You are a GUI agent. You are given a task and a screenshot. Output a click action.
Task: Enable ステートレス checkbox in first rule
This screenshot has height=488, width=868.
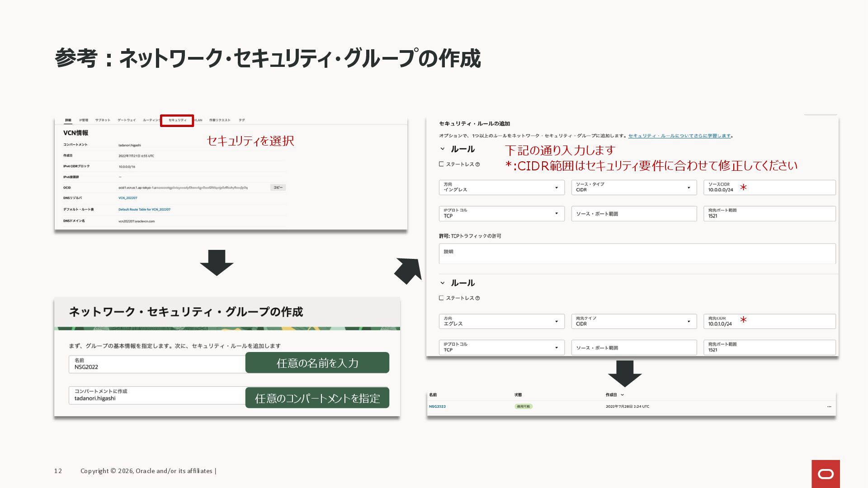click(x=441, y=164)
